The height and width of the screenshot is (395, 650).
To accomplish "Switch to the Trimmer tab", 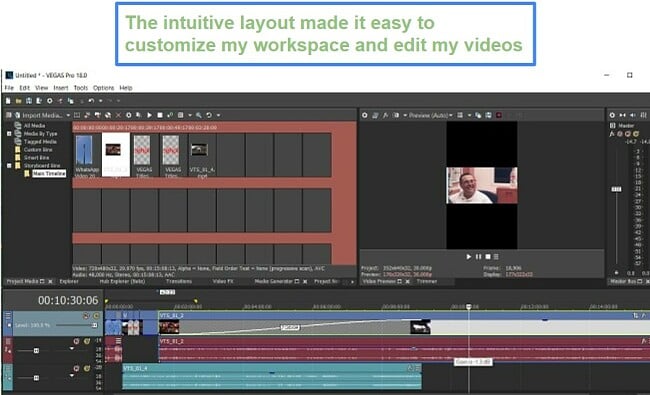I will point(427,281).
